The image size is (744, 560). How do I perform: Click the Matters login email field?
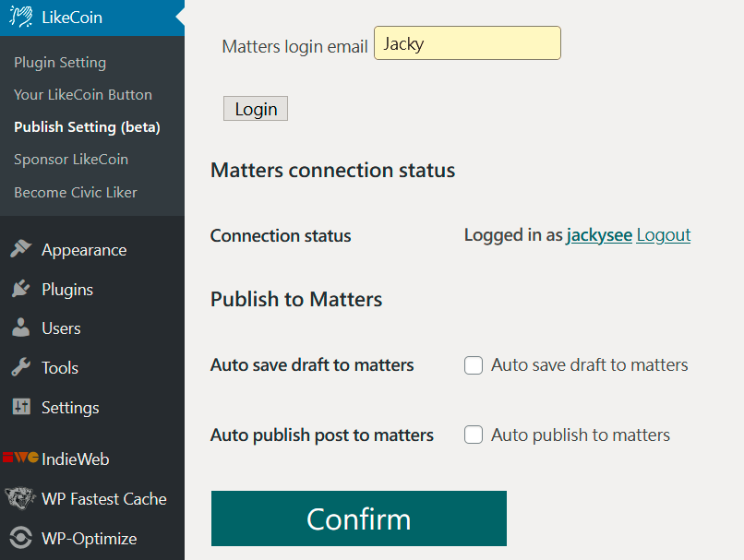click(467, 43)
